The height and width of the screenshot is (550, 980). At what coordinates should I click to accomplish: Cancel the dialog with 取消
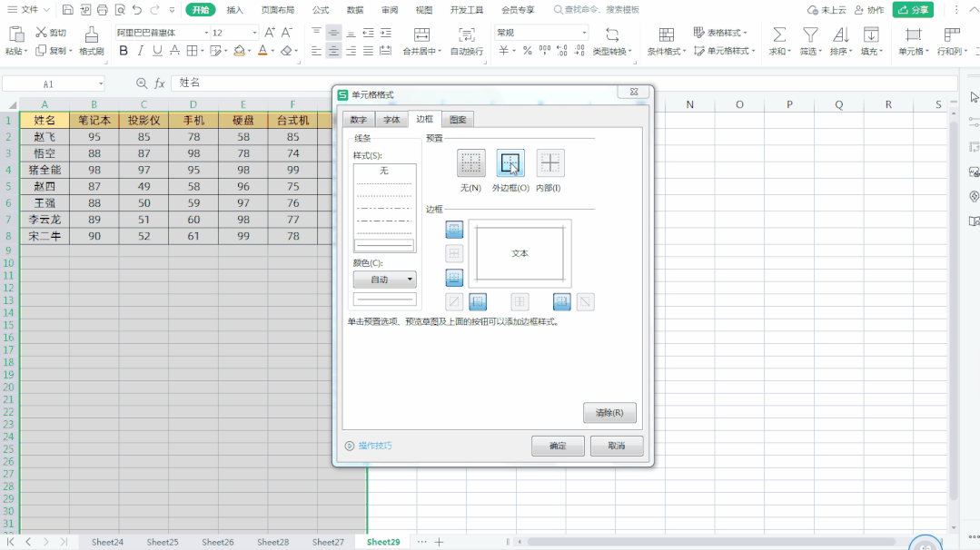[617, 446]
